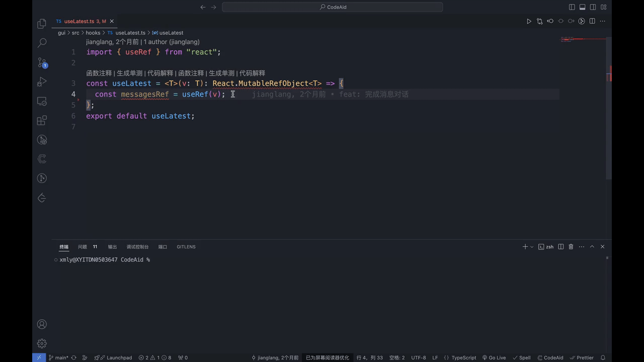Open panel Views and More Actions ellipsis
Image resolution: width=644 pixels, height=362 pixels.
coord(582,247)
